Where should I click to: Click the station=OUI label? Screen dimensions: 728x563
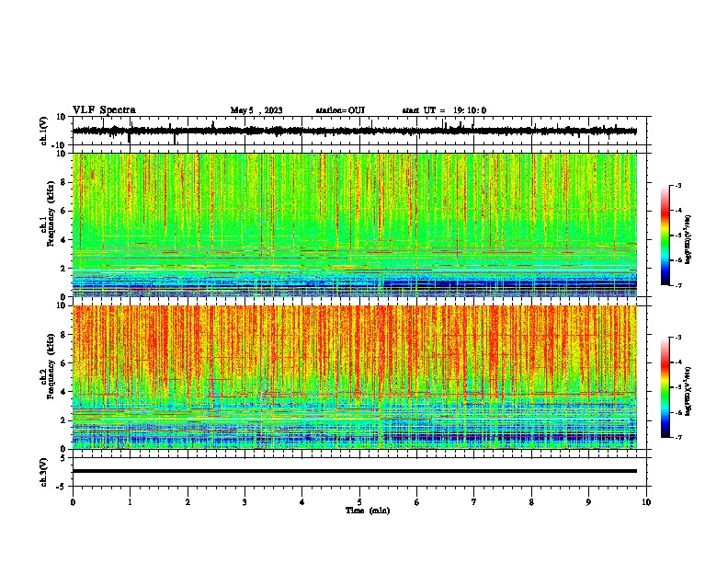pos(340,110)
